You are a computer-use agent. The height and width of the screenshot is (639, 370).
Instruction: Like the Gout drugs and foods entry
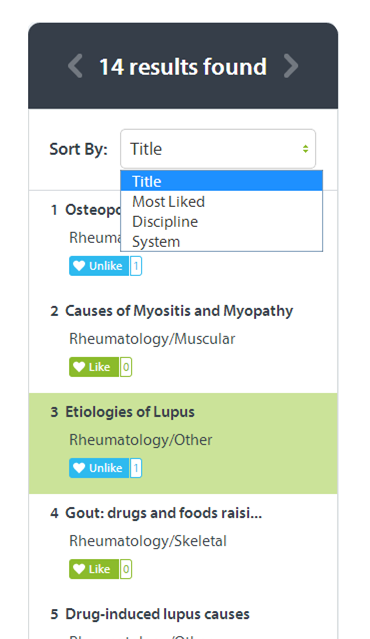click(x=94, y=569)
